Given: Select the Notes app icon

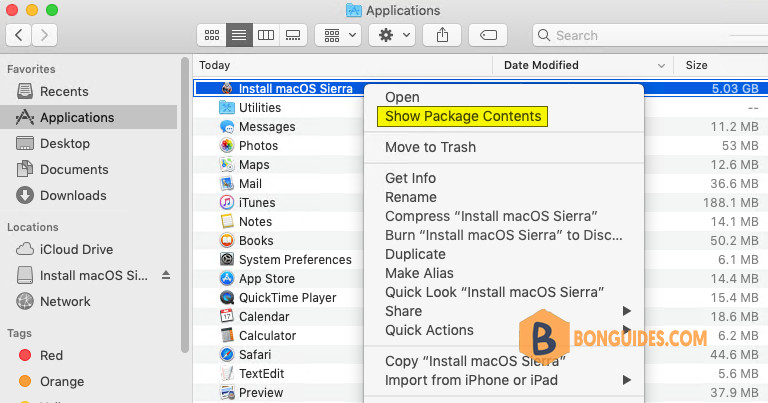Looking at the screenshot, I should (x=227, y=221).
